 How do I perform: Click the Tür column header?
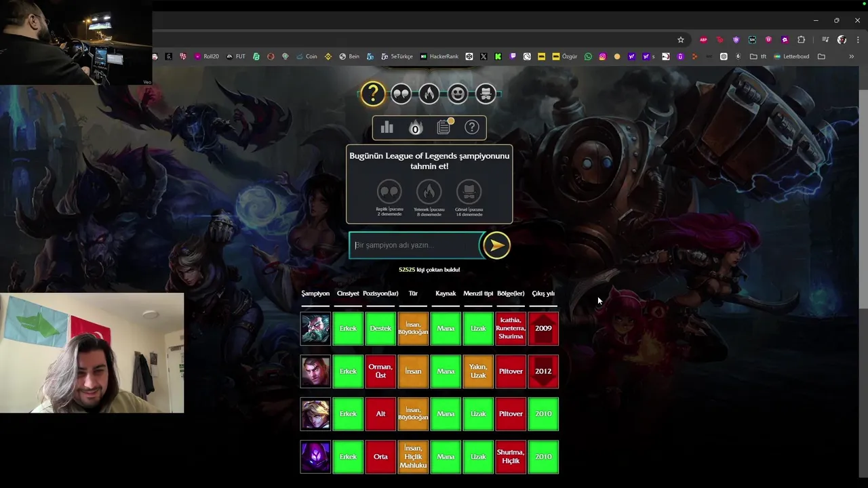coord(413,293)
